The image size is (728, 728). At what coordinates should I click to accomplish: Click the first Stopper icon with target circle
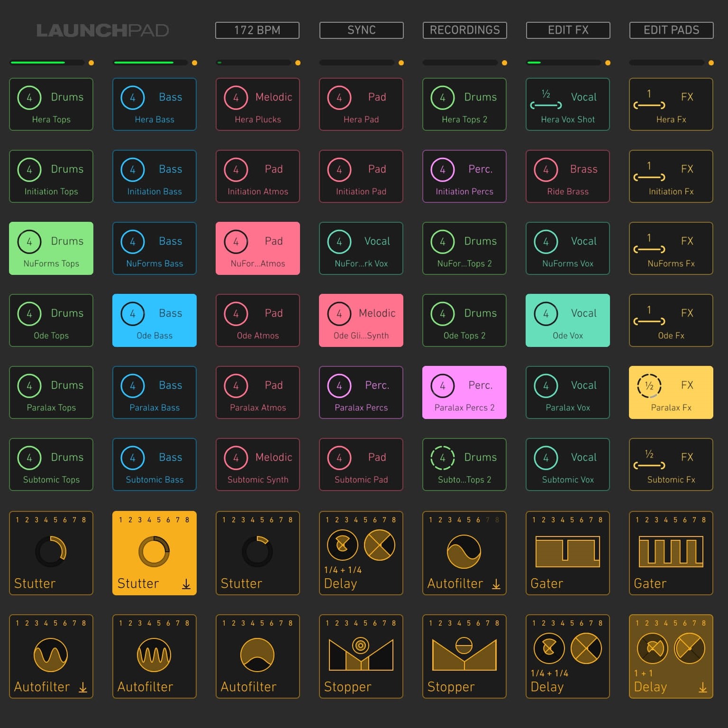click(361, 654)
